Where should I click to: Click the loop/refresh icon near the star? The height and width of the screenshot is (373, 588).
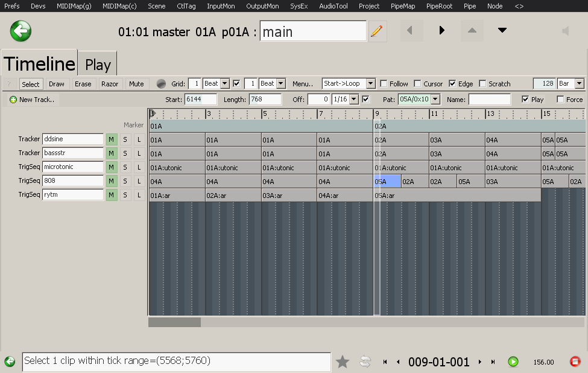click(365, 362)
